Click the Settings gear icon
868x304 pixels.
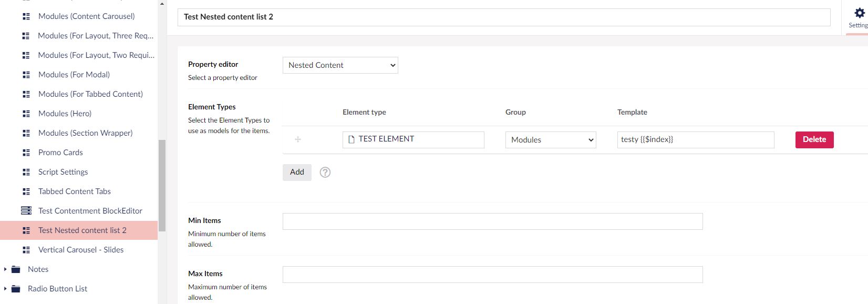click(859, 13)
